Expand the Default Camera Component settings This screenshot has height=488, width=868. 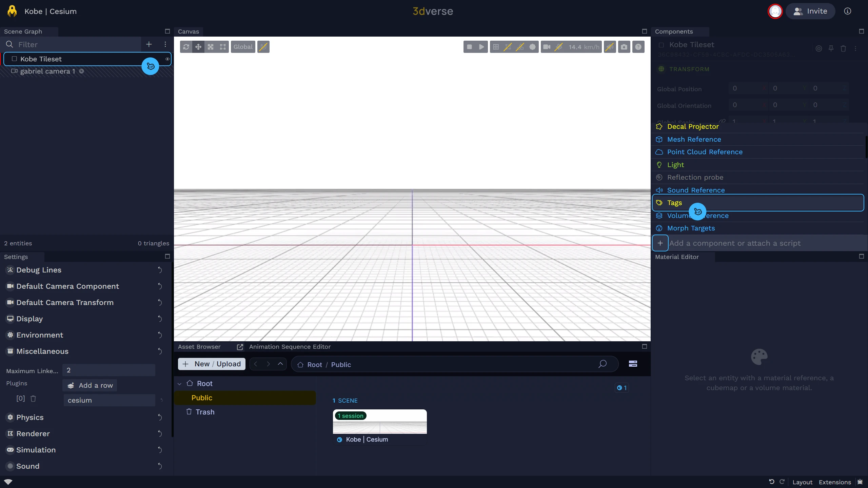67,286
